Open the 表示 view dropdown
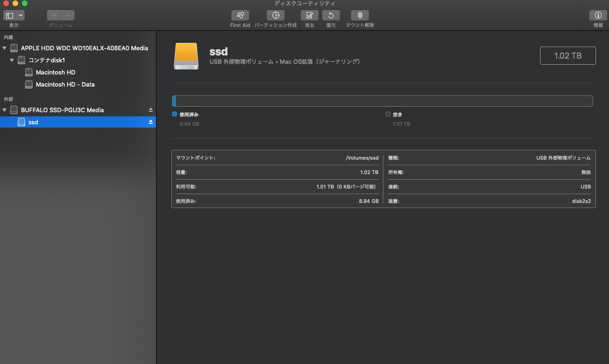This screenshot has width=609, height=364. coord(14,15)
